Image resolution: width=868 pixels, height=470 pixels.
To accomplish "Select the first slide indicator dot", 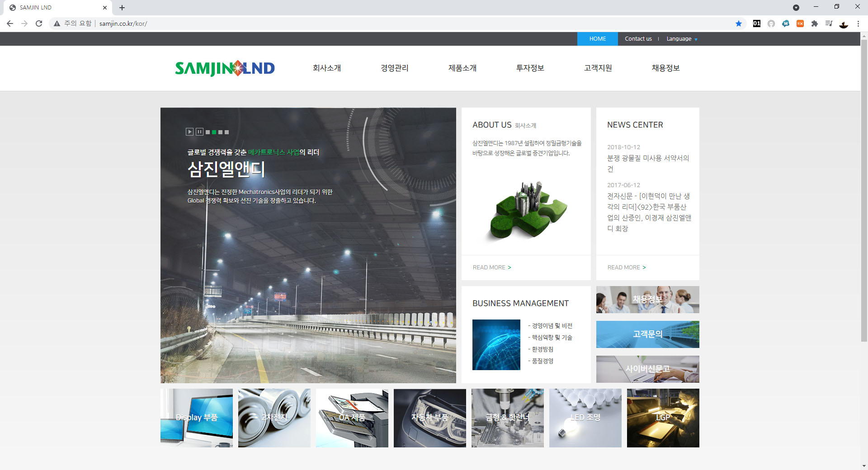I will tap(208, 132).
